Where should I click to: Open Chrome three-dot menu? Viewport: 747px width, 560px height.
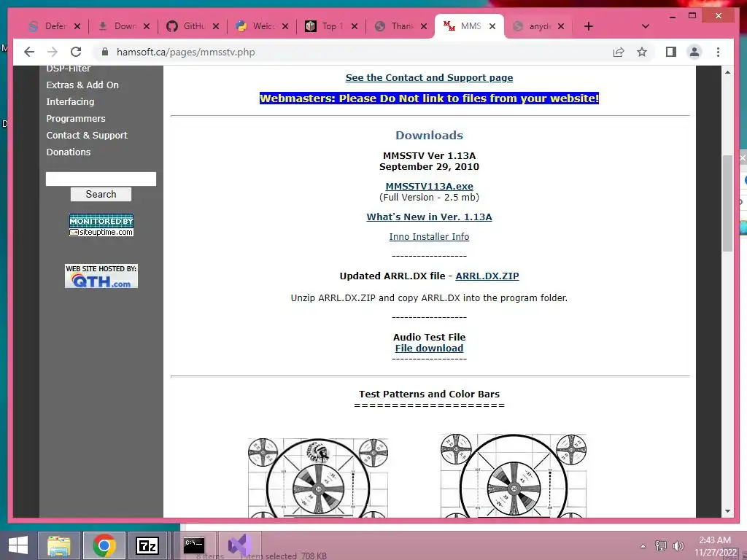[718, 52]
